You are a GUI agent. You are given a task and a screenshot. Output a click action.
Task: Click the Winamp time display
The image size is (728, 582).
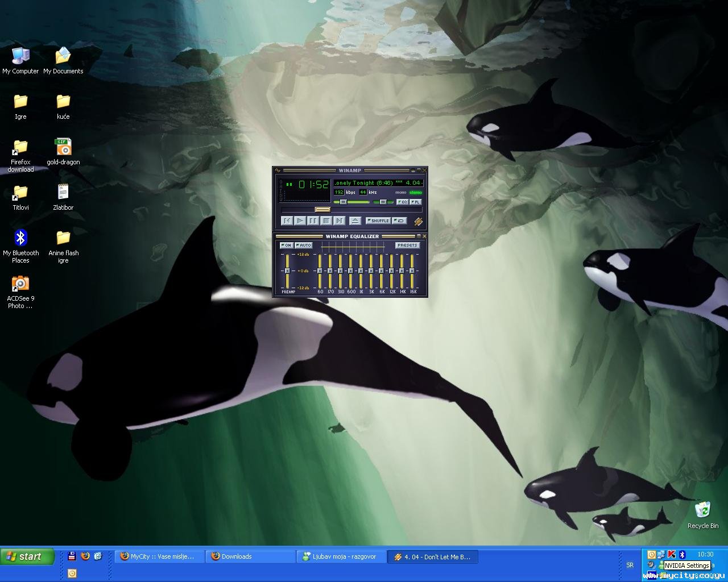313,184
